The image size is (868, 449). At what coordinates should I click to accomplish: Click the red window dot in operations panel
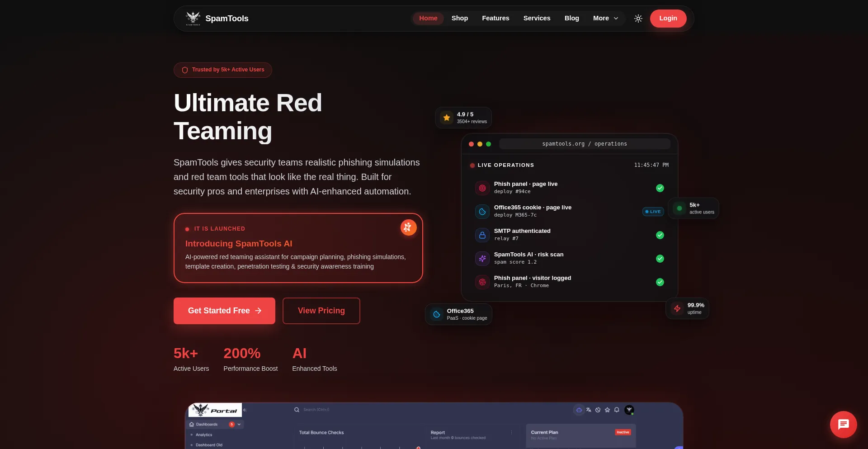471,144
